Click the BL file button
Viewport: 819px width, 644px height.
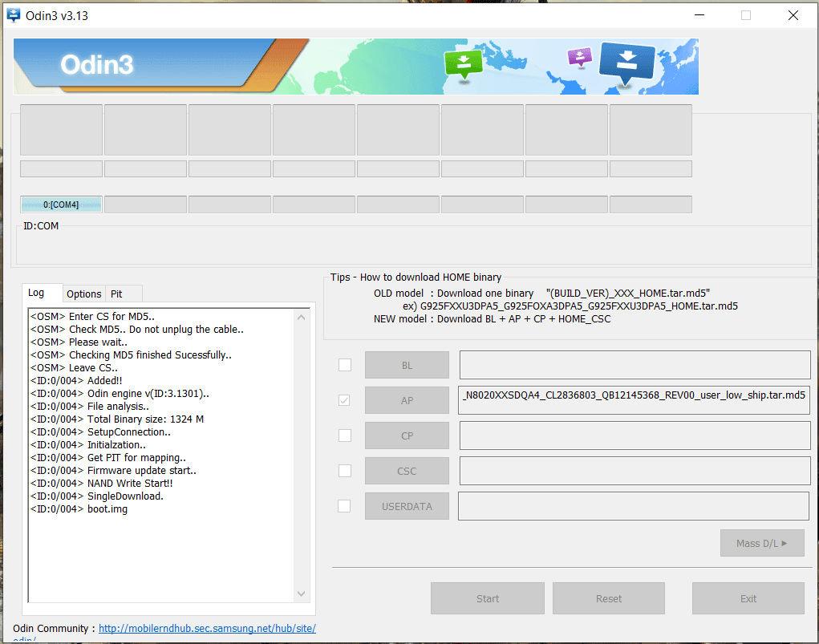[x=407, y=365]
